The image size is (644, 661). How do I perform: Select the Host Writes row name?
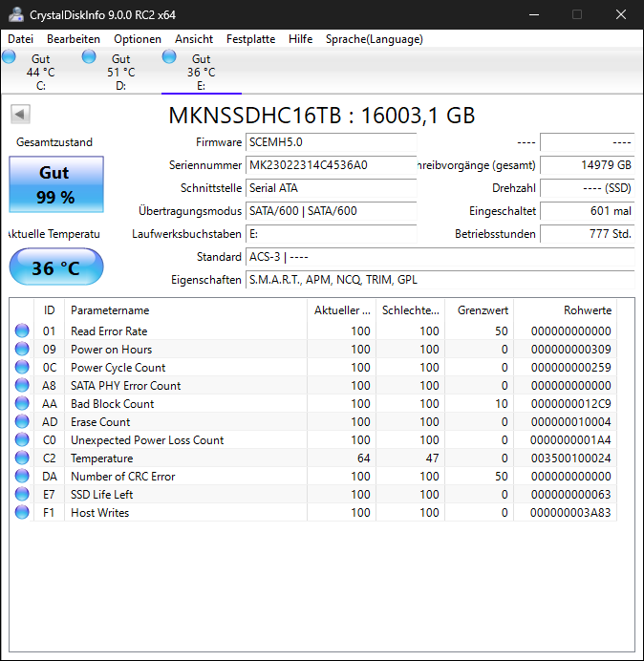pyautogui.click(x=100, y=513)
